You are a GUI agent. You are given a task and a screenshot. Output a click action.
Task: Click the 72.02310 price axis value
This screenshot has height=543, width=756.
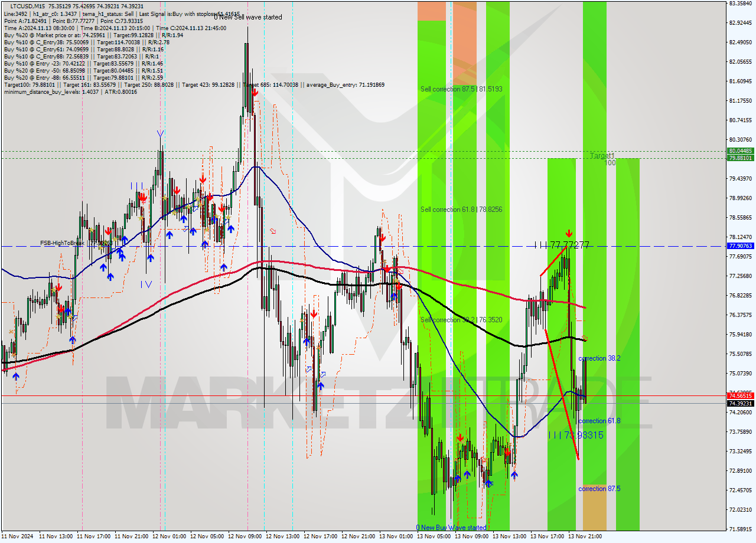[741, 509]
